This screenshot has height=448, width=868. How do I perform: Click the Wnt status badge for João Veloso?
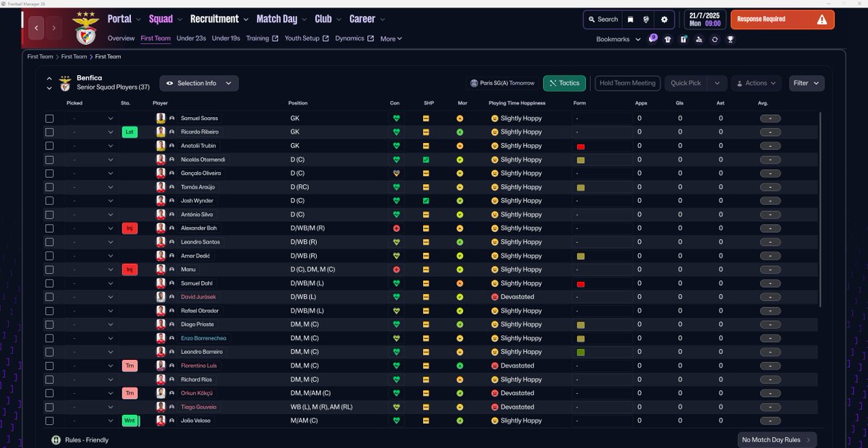coord(130,421)
